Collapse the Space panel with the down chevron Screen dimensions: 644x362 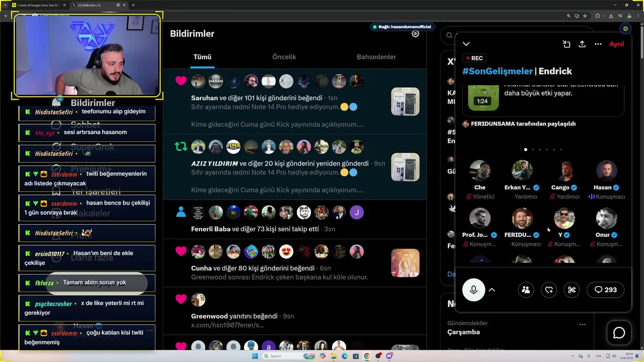pyautogui.click(x=466, y=44)
